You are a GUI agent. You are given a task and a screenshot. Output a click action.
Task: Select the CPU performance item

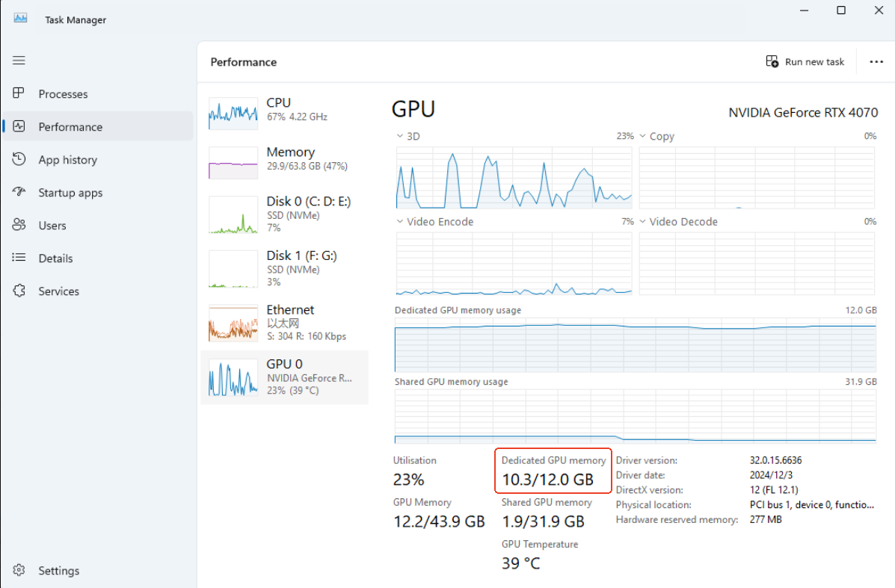tap(284, 113)
